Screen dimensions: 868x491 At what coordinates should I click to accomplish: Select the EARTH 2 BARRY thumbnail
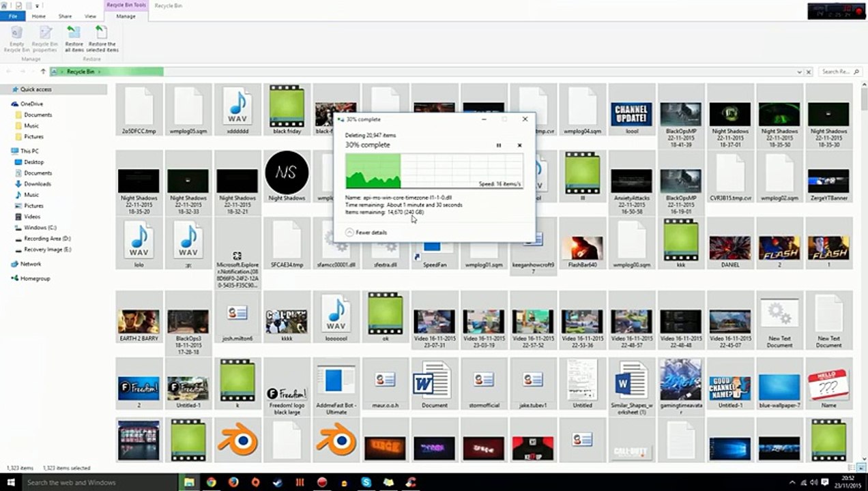coord(139,317)
